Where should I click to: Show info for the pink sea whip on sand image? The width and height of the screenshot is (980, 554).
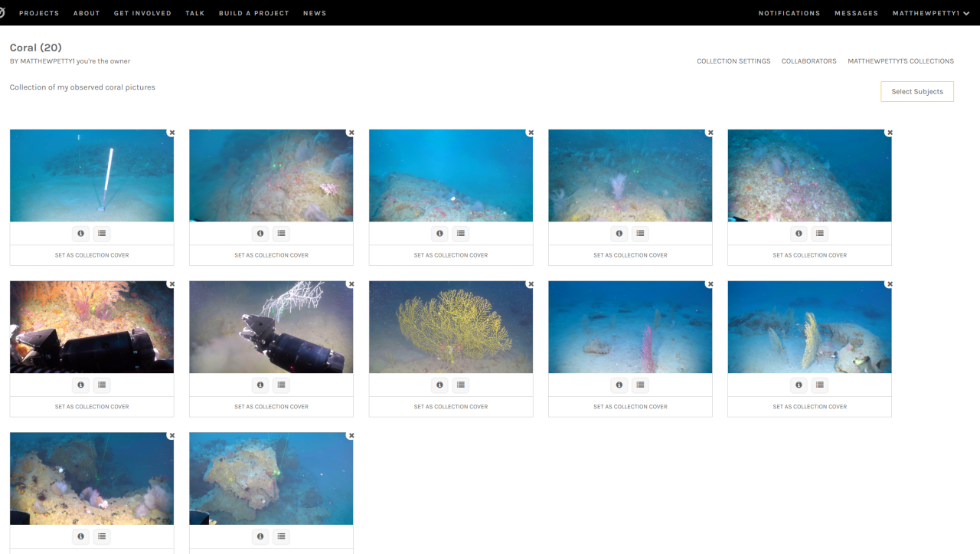click(619, 385)
